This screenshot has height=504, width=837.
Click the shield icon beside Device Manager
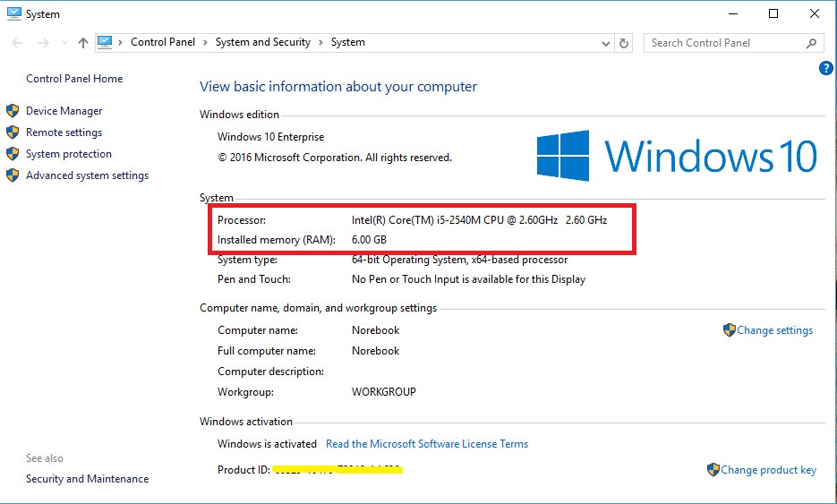coord(13,111)
